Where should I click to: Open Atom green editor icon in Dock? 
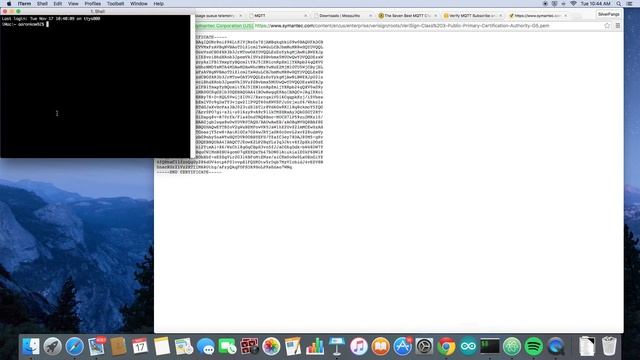(x=511, y=347)
